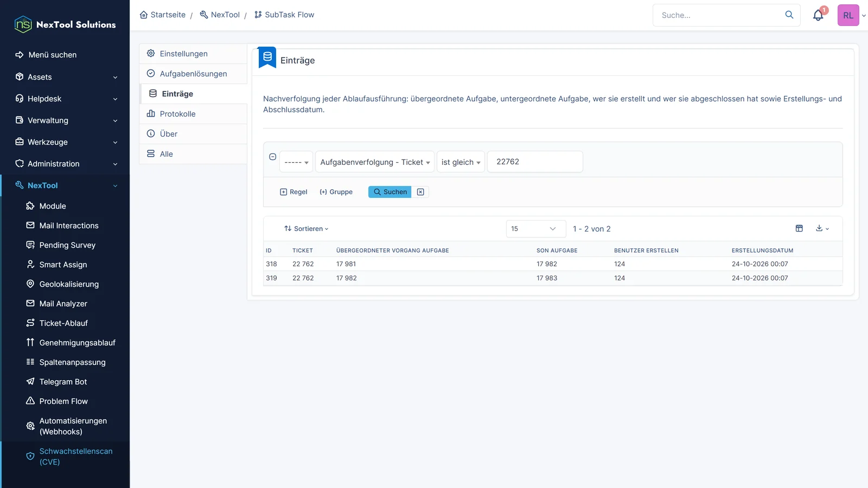
Task: Open the Sortieren dropdown
Action: point(307,229)
